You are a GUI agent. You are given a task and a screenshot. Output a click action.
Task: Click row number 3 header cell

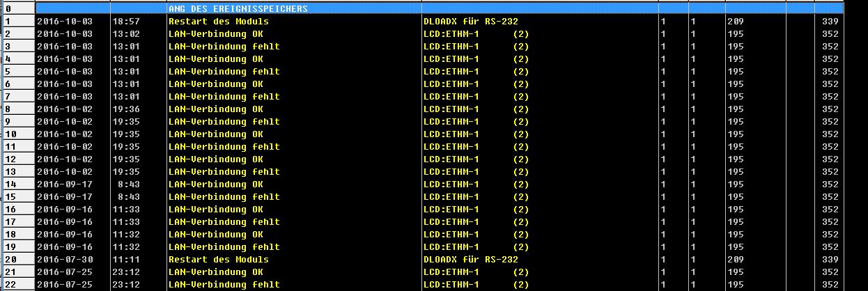(17, 47)
